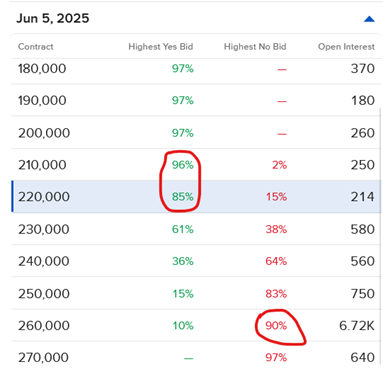Click the 250 open interest value
383x369 pixels.
[x=362, y=165]
